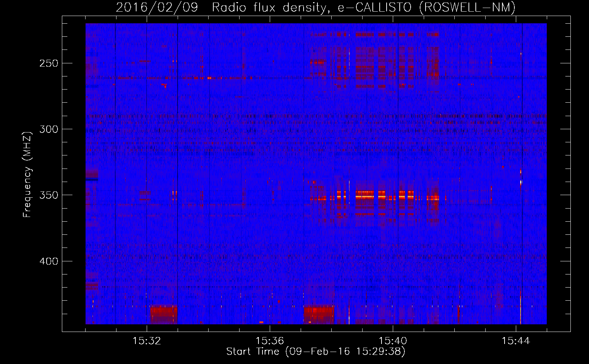Click the 'Start Time (09-Feb-16 15:29:38)' axis label
This screenshot has width=589, height=364.
[316, 352]
